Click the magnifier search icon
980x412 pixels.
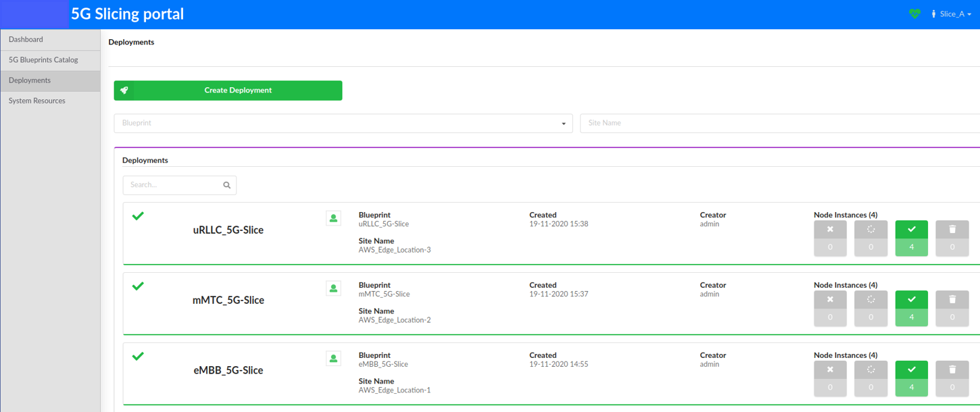226,185
